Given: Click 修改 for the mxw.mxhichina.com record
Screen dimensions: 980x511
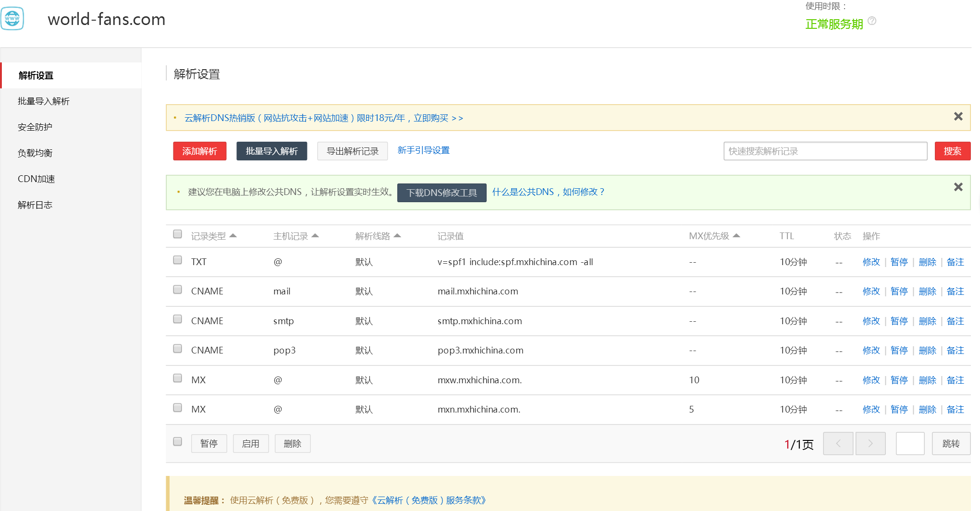Looking at the screenshot, I should click(x=871, y=380).
